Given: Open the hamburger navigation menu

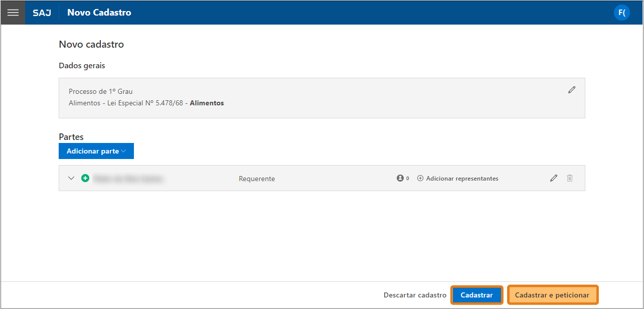Looking at the screenshot, I should (x=13, y=13).
